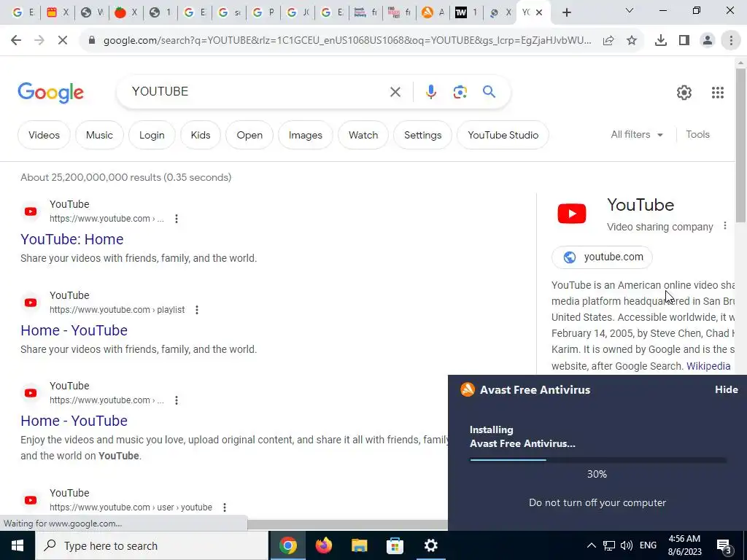
Task: Start voice search with microphone icon
Action: click(431, 91)
